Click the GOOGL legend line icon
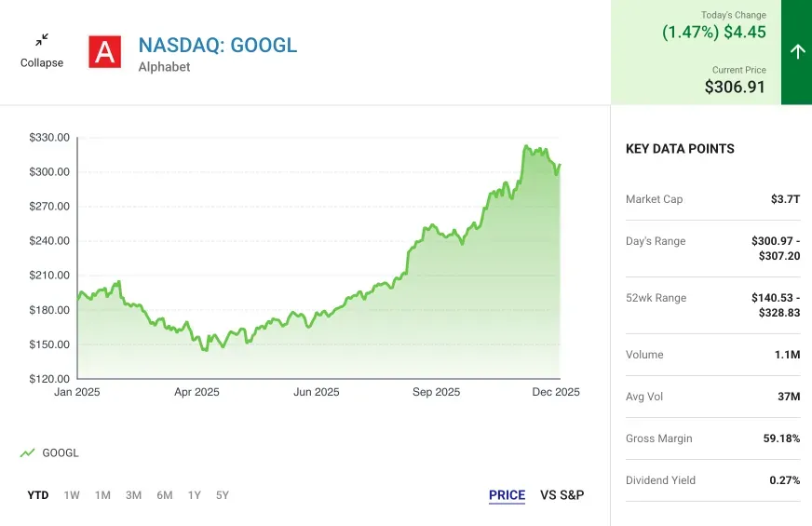The image size is (812, 526). (x=27, y=453)
